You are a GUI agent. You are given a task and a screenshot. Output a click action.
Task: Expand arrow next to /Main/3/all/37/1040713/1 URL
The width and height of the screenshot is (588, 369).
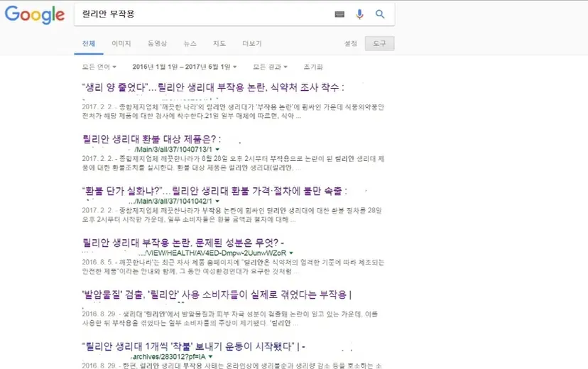point(217,150)
